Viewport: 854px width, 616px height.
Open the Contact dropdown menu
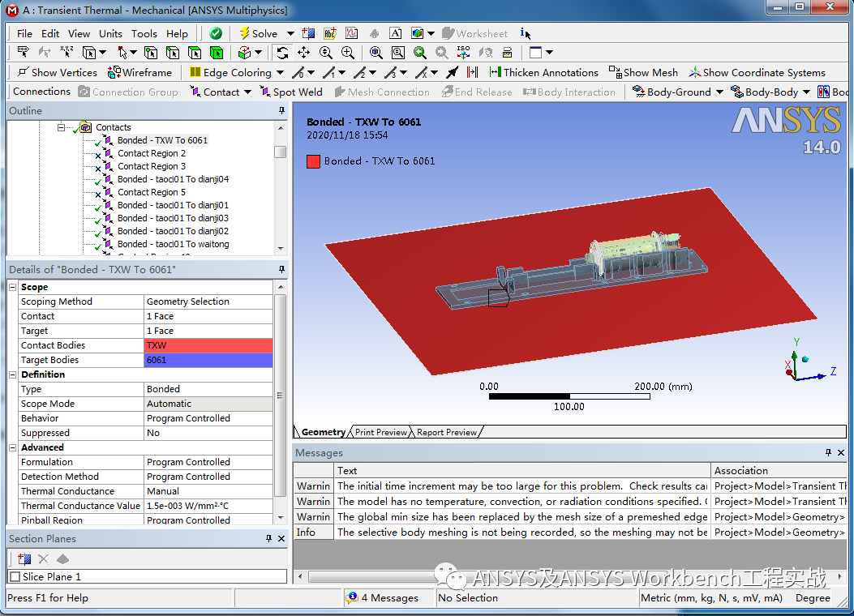(x=248, y=92)
